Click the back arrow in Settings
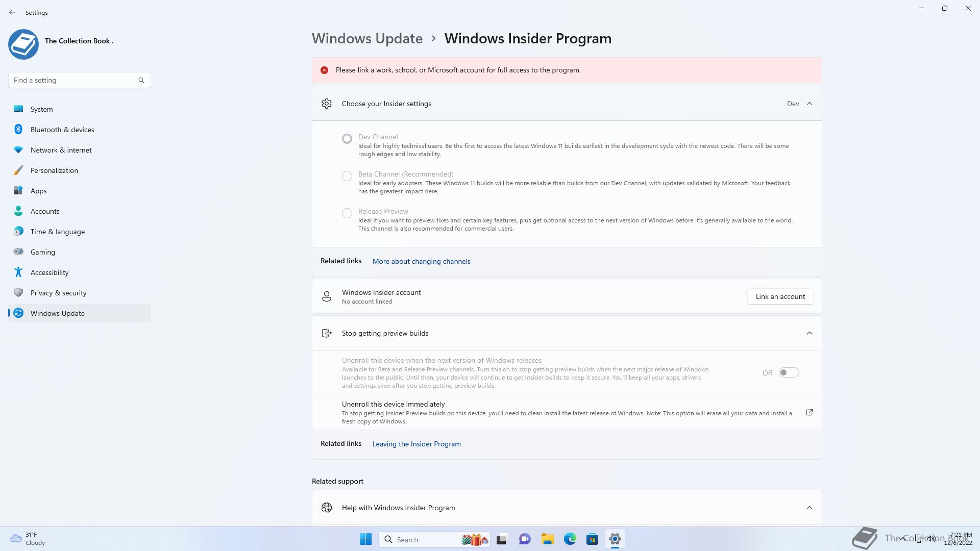The image size is (980, 551). [x=12, y=12]
